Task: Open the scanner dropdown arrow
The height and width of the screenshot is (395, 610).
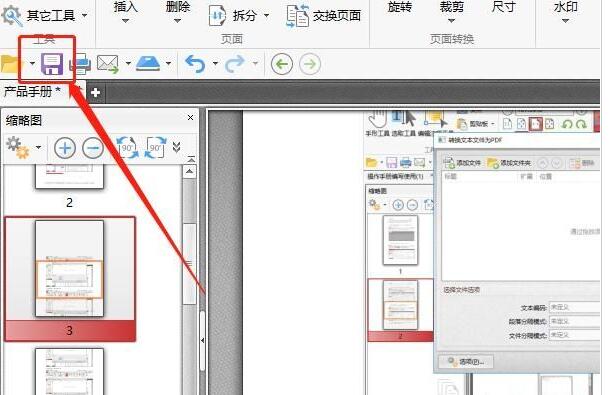Action: [168, 63]
